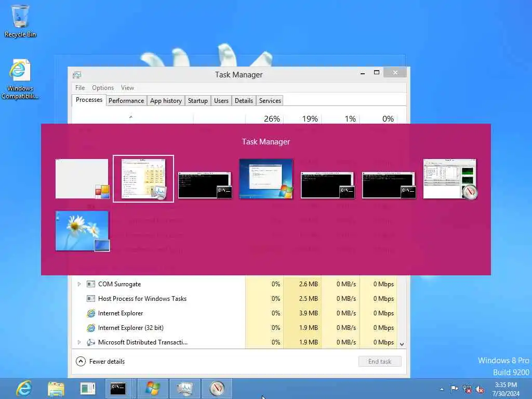Select the Microsoft Distributed Transacti... name
This screenshot has width=532, height=399.
tap(143, 342)
